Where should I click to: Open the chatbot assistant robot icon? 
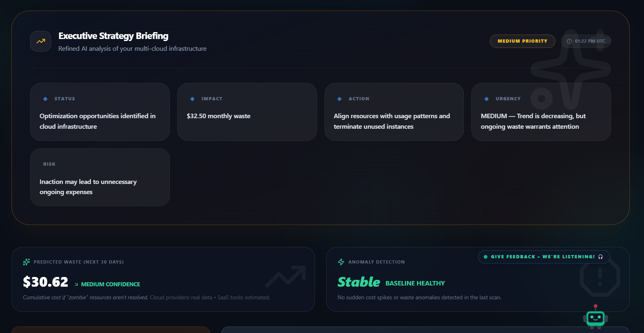596,319
